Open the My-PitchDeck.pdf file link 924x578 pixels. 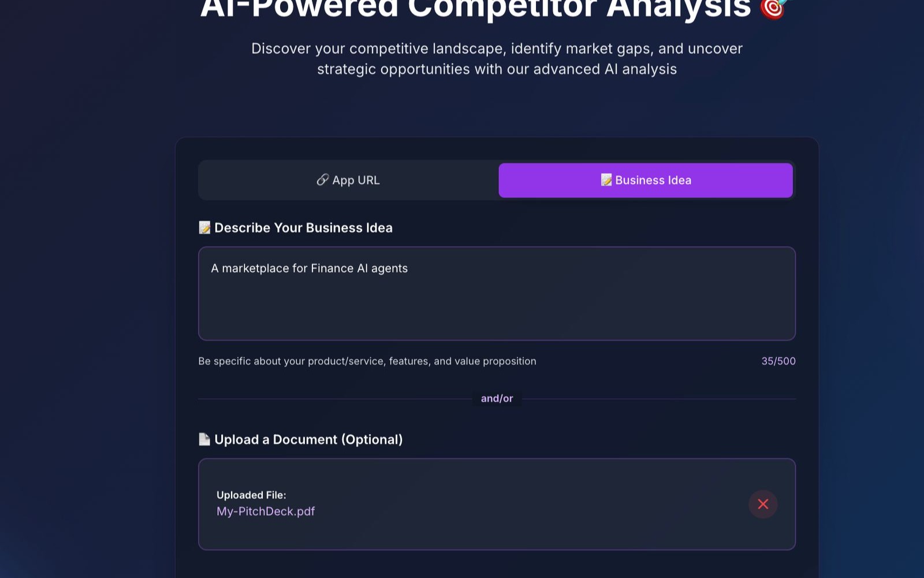pyautogui.click(x=266, y=511)
